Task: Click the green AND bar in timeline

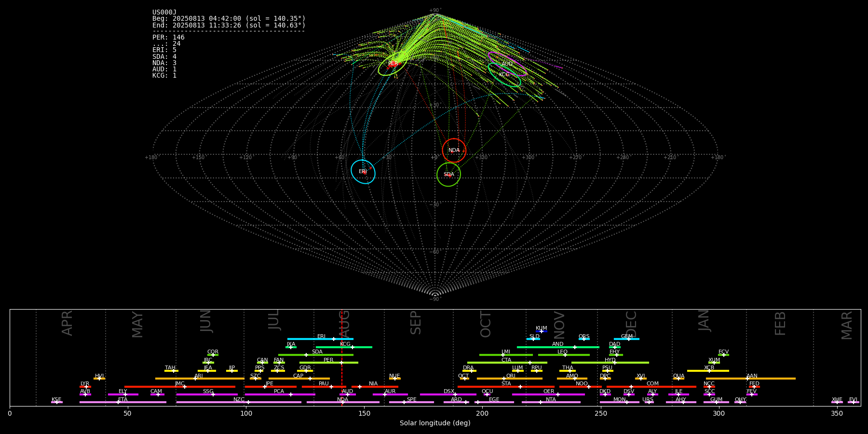Action: click(x=558, y=347)
